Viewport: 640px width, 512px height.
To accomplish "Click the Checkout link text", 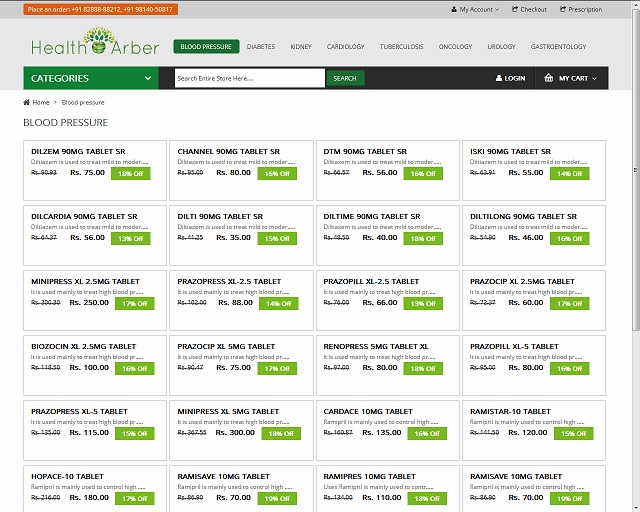I will click(533, 9).
